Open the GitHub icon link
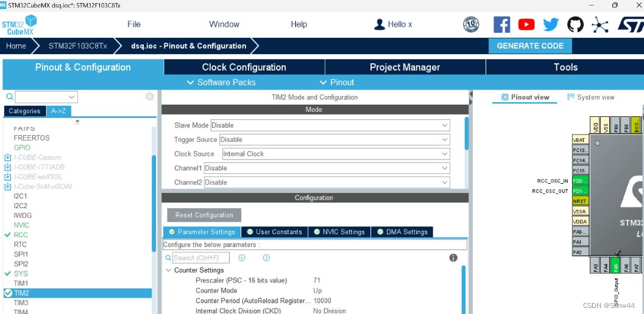This screenshot has width=644, height=314. 575,24
